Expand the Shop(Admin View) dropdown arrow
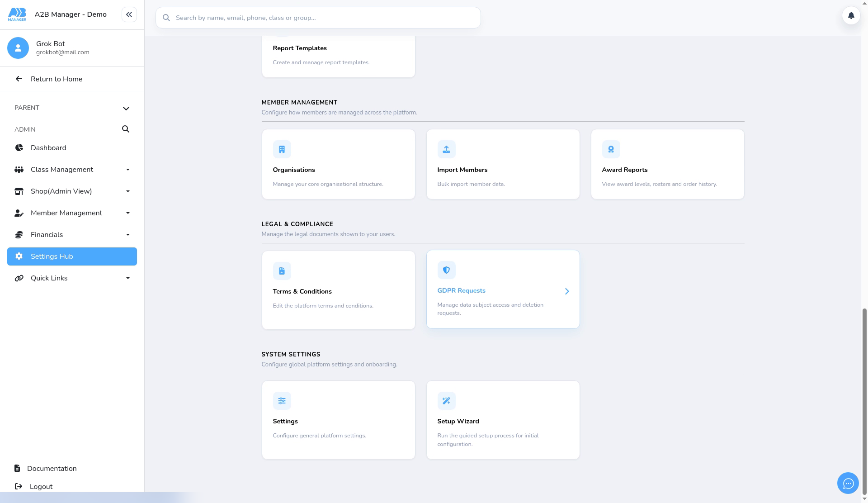The image size is (868, 503). [128, 191]
